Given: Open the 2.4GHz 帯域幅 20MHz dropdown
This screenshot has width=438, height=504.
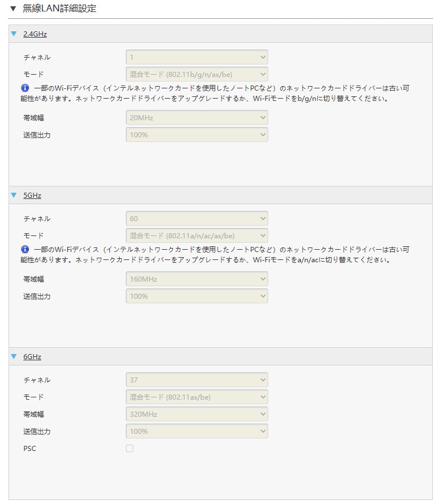Looking at the screenshot, I should click(x=197, y=118).
